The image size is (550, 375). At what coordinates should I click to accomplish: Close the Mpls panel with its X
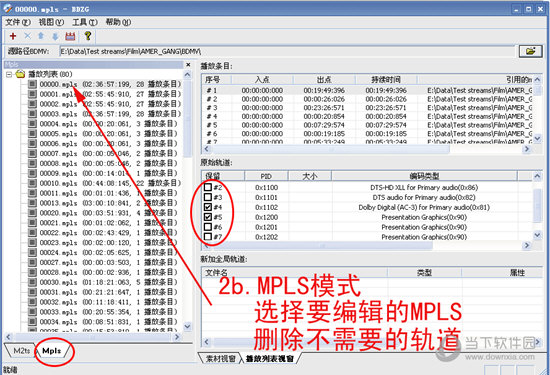188,65
